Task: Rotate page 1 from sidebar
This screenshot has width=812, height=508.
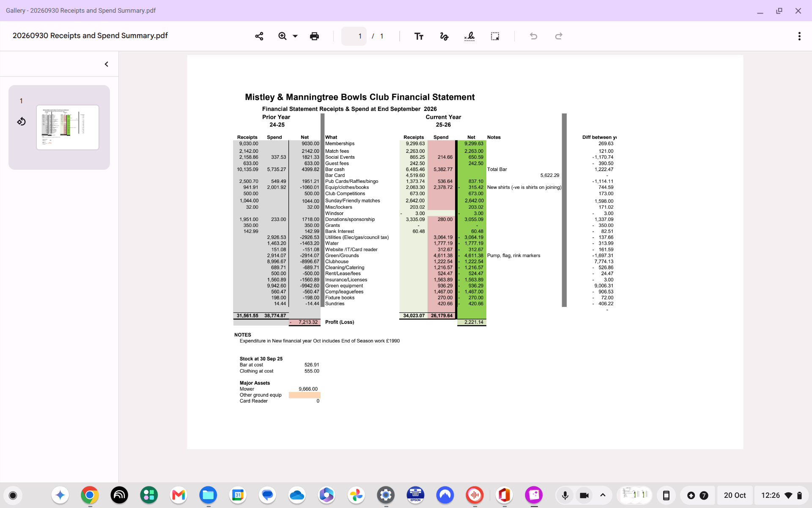Action: 22,121
